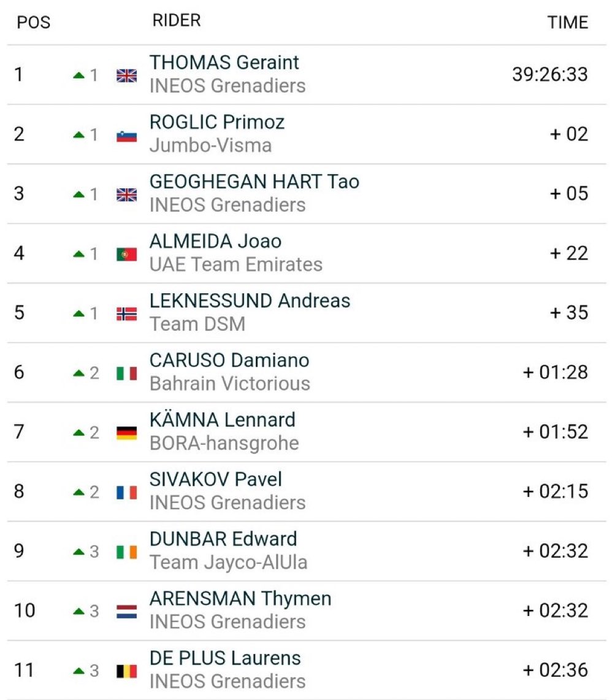
Task: Click the German flag beside Kämna
Action: [x=127, y=433]
